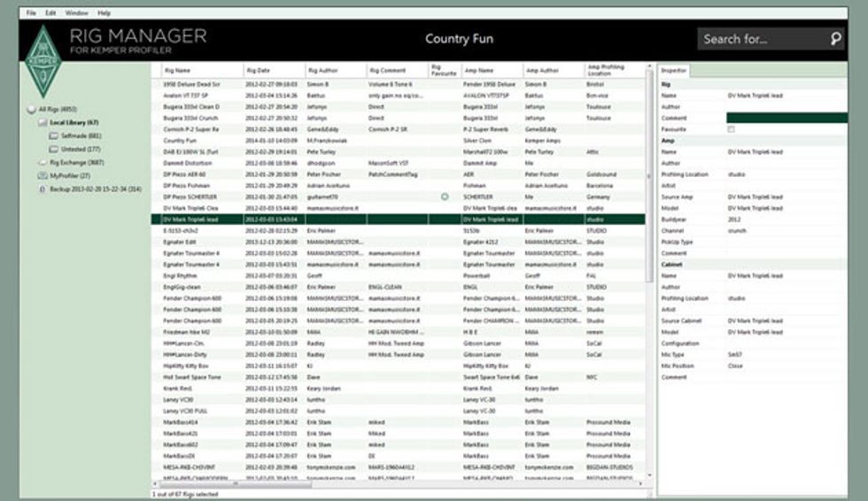Open the Window menu
The width and height of the screenshot is (868, 501).
point(77,13)
